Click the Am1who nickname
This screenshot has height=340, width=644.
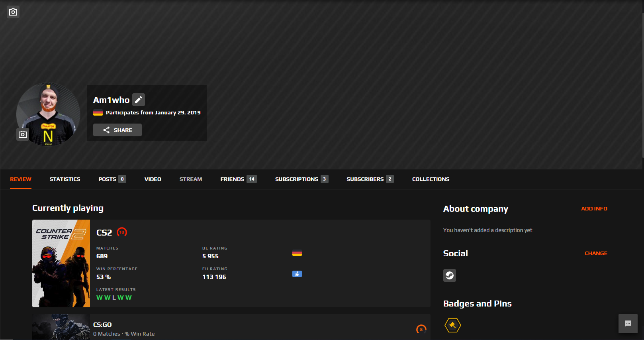click(x=112, y=100)
